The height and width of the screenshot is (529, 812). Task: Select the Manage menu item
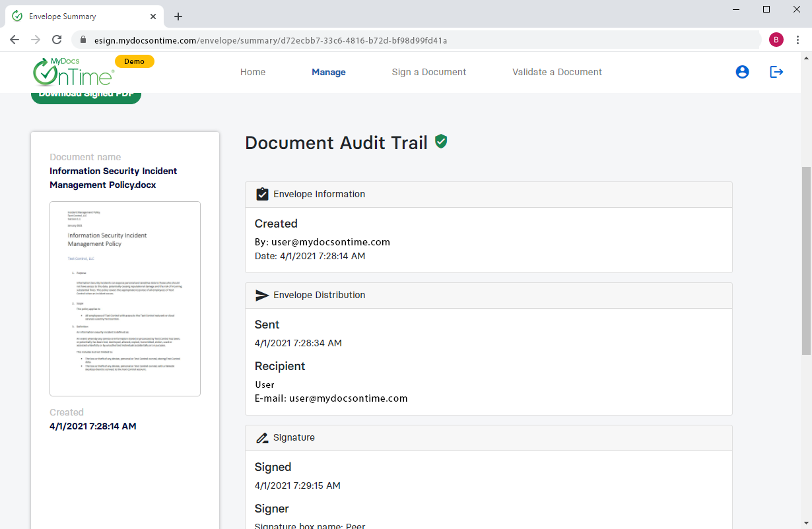[328, 72]
